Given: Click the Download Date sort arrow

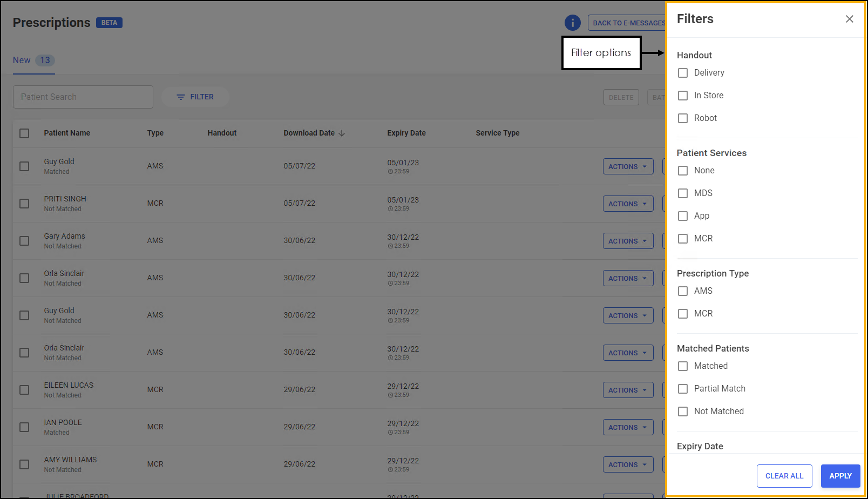Looking at the screenshot, I should (342, 133).
